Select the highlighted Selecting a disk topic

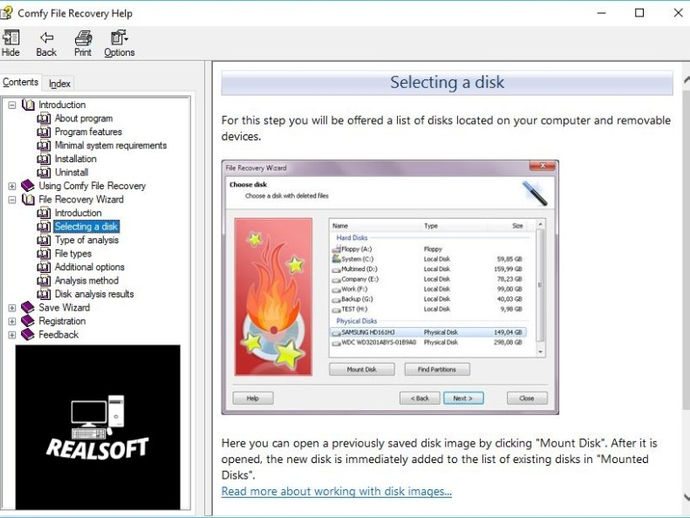(86, 227)
